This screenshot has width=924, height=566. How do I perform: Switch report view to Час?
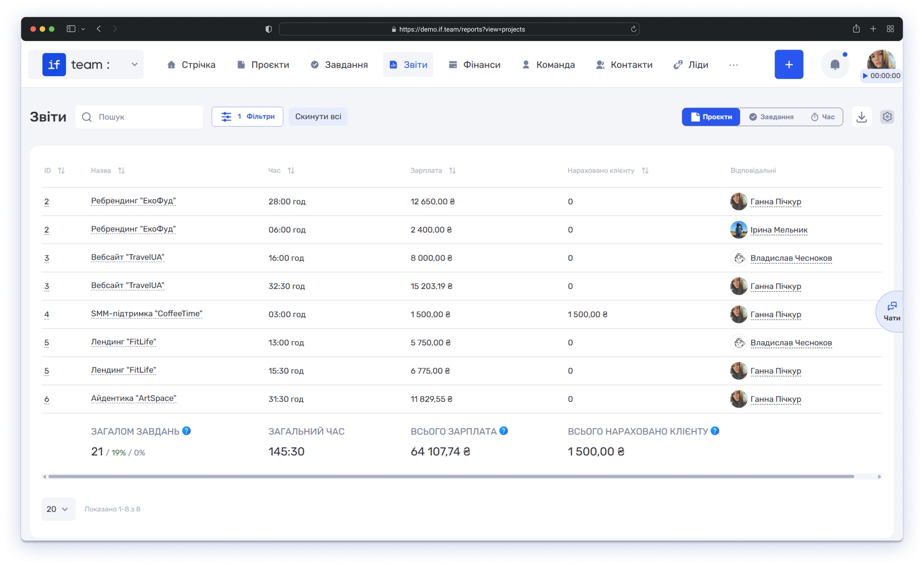point(822,117)
